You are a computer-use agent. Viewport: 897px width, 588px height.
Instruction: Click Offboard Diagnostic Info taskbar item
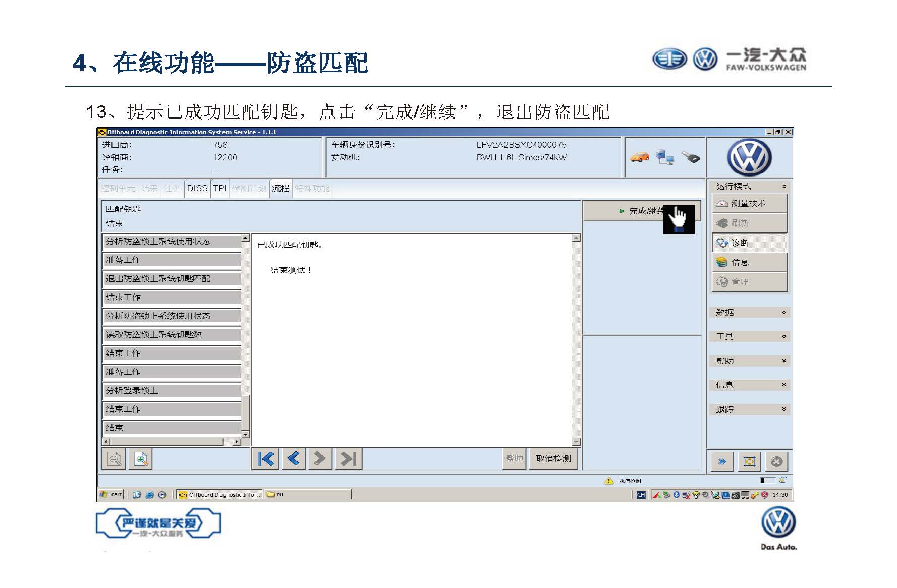(219, 495)
